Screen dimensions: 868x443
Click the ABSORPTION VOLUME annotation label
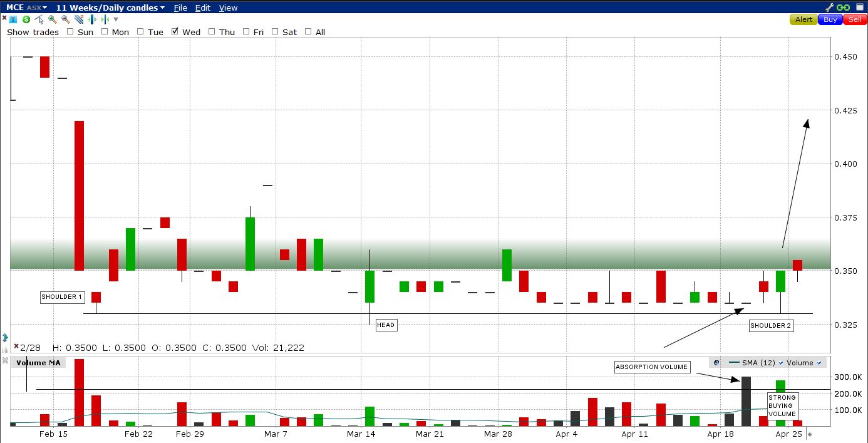pos(652,367)
